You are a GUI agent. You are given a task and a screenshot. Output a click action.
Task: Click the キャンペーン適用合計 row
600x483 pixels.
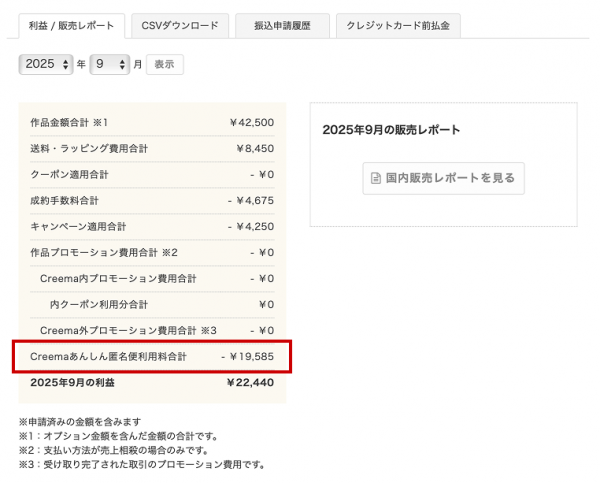[x=152, y=226]
